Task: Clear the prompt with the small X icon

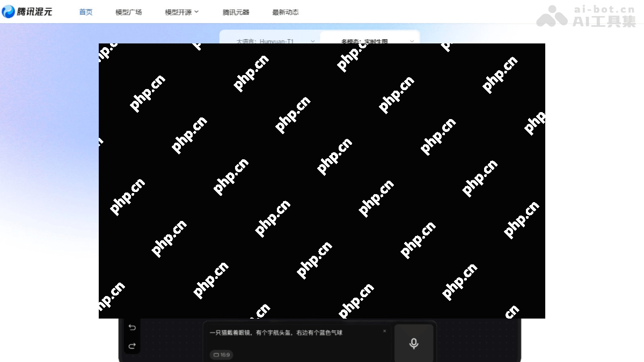Action: tap(384, 331)
